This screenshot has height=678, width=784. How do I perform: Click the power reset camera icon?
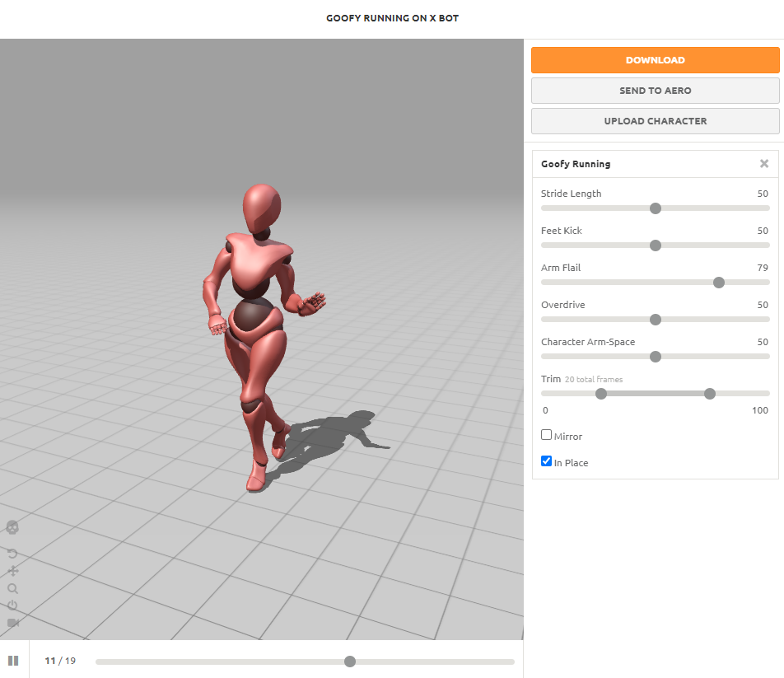12,606
